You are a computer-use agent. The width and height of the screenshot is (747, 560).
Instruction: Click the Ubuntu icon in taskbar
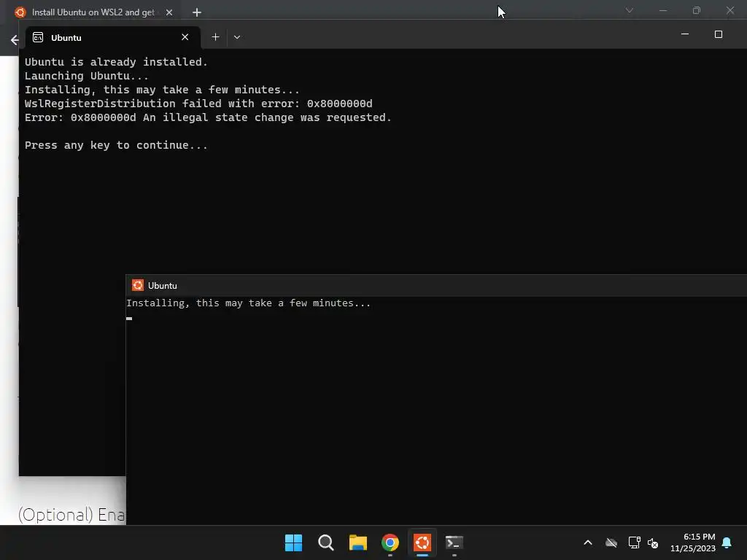(x=422, y=542)
